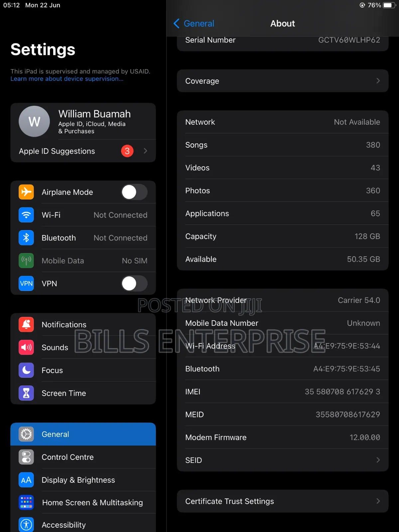Tap the 05:12 clock in status bar
The height and width of the screenshot is (532, 399).
(12, 5)
